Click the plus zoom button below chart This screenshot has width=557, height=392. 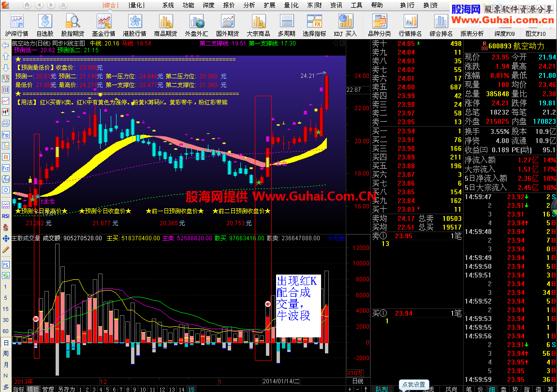pos(350,390)
